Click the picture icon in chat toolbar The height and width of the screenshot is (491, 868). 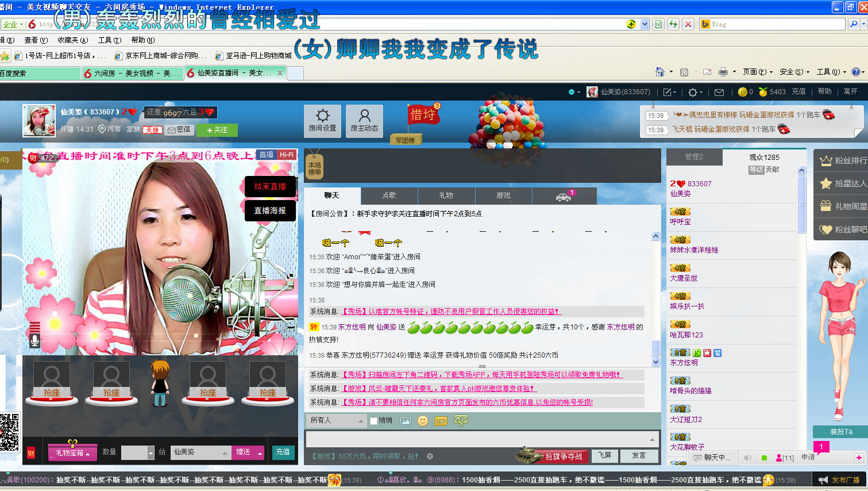406,421
